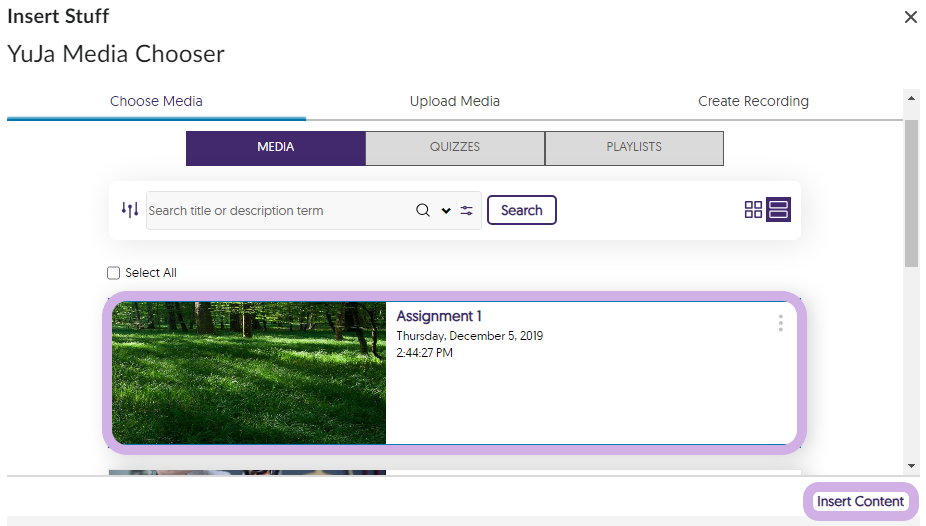
Task: Click the sort order icon left of search
Action: [x=130, y=210]
